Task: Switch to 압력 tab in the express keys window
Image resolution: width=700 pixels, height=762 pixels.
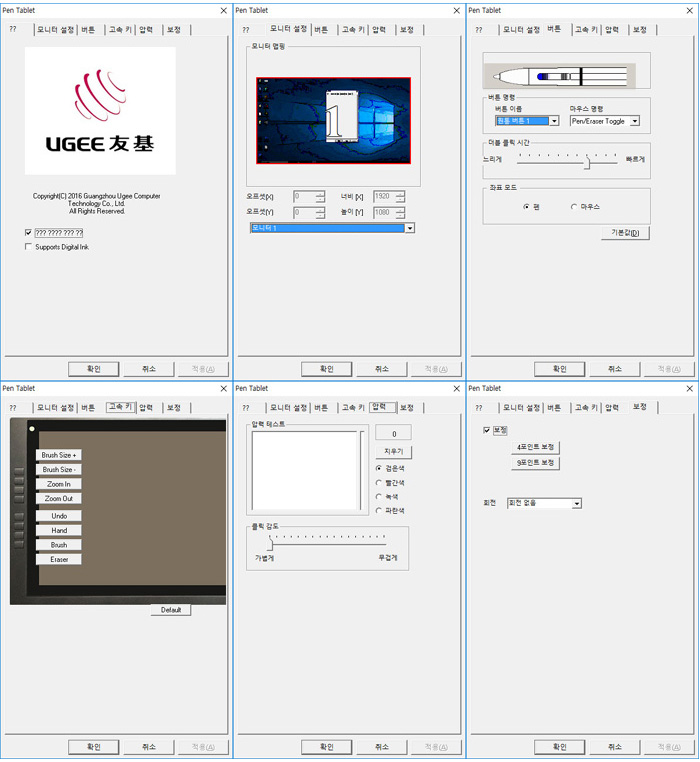Action: 146,408
